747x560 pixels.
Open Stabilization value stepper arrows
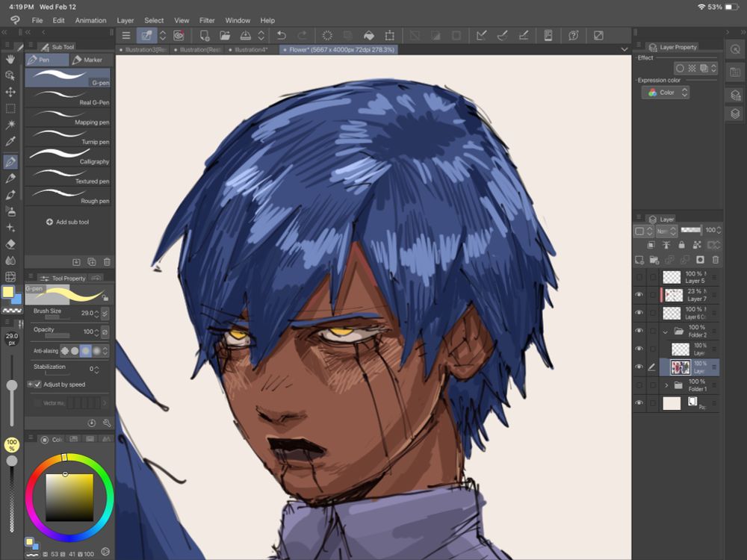coord(96,369)
